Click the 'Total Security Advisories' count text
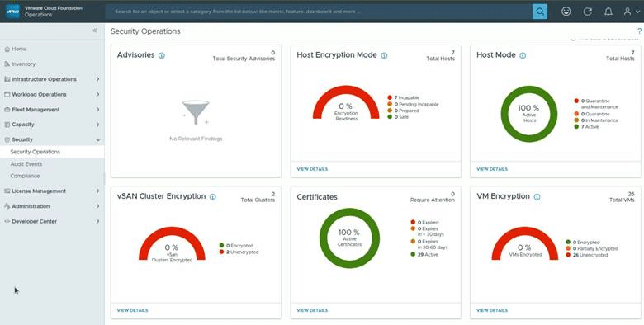This screenshot has height=325, width=644. click(x=244, y=59)
